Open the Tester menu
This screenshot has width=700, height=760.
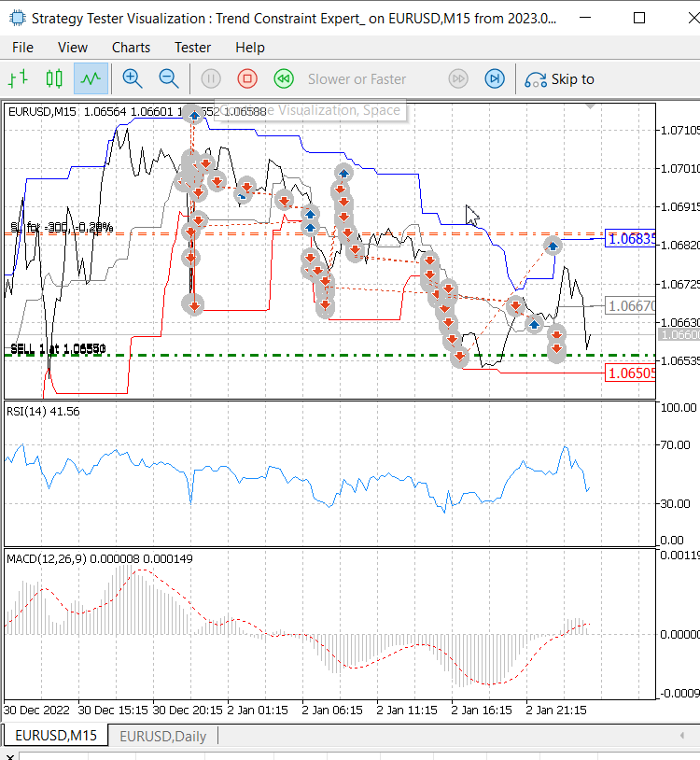coord(193,48)
